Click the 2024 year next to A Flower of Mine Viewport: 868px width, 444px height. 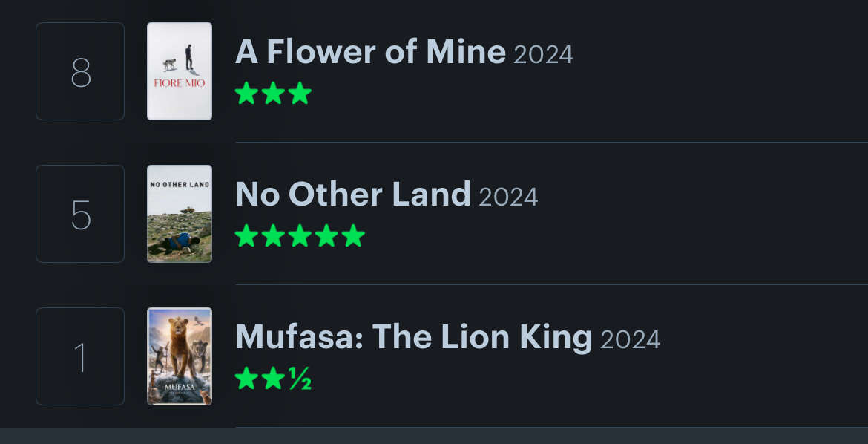pos(543,54)
